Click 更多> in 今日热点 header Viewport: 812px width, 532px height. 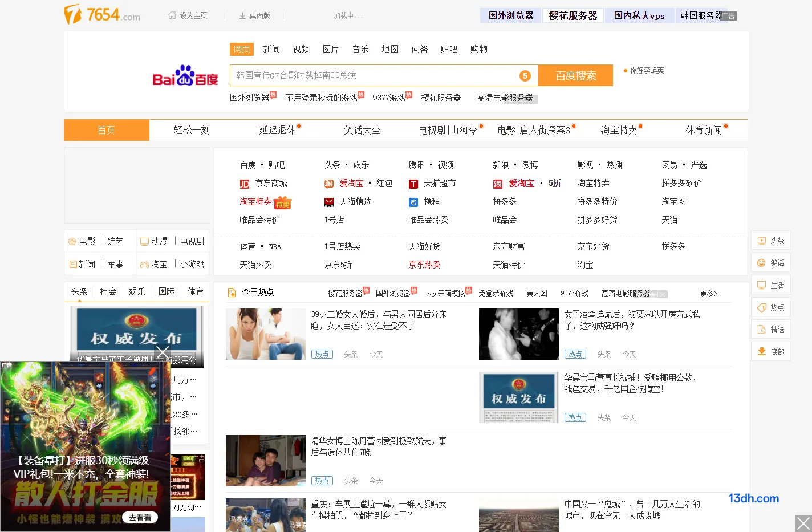tap(709, 294)
